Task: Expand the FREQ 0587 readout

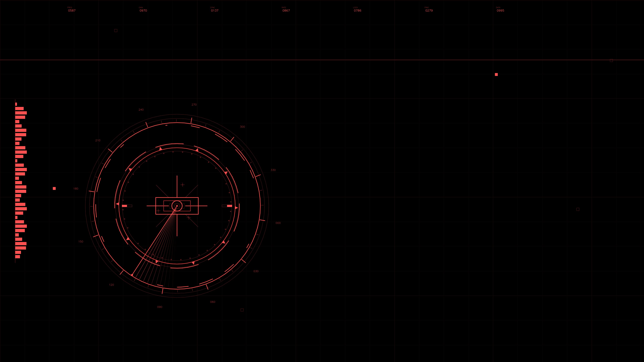Action: (x=71, y=11)
